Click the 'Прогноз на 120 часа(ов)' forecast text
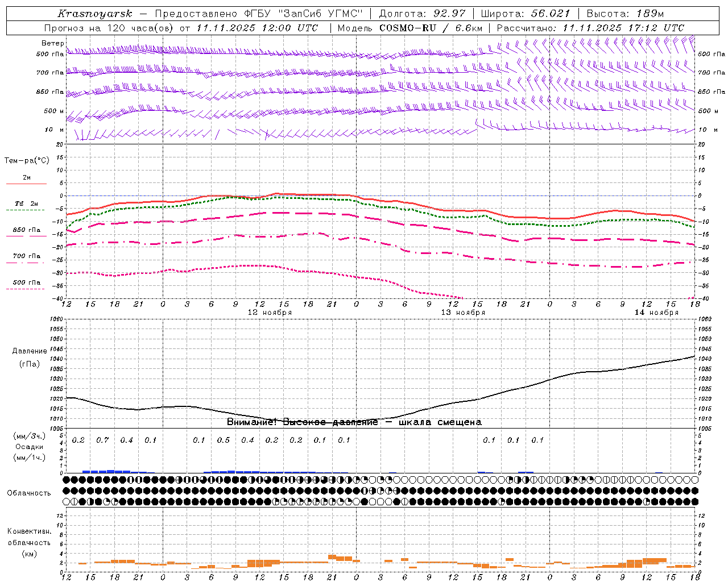 110,28
